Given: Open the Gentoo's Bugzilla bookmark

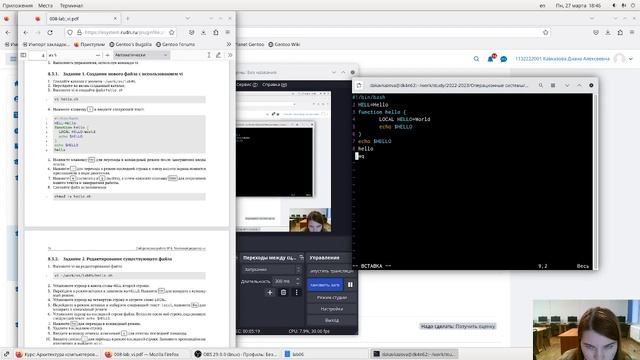Looking at the screenshot, I should [x=130, y=44].
